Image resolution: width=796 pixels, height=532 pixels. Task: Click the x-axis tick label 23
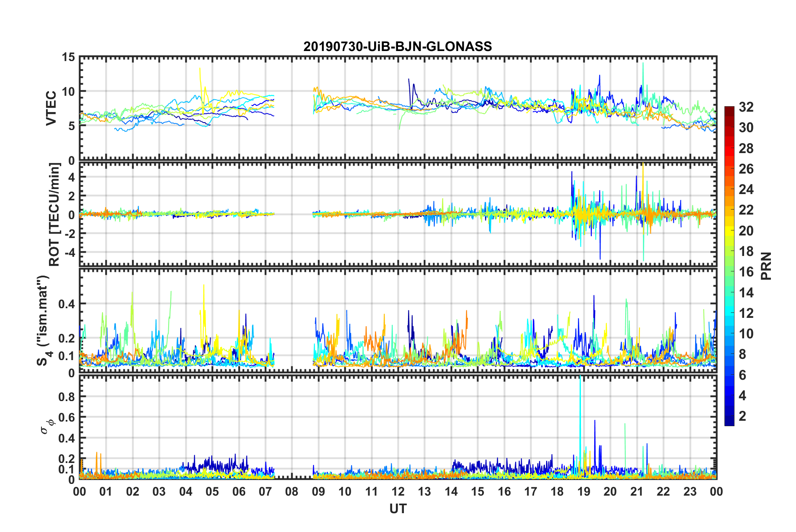point(690,491)
